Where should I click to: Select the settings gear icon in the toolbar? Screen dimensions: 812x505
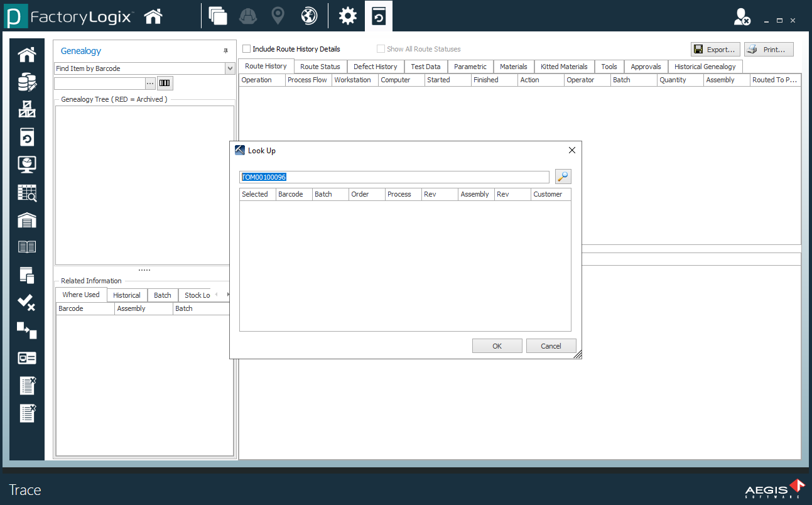(347, 16)
